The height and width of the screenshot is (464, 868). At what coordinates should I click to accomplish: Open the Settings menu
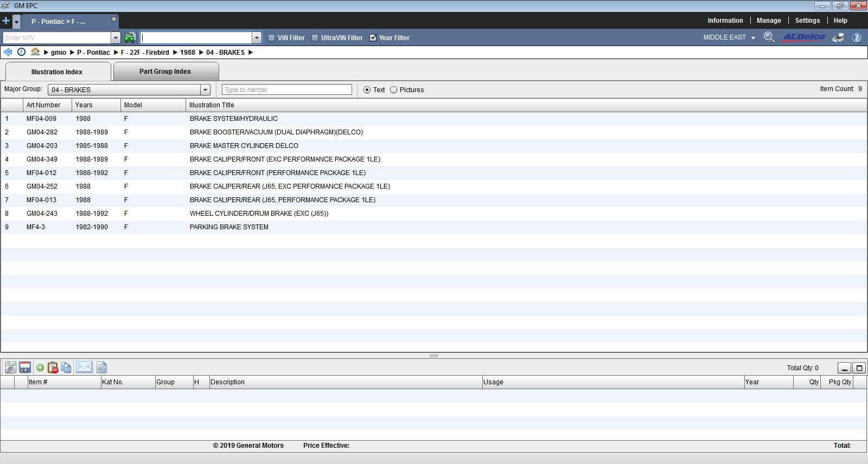807,21
